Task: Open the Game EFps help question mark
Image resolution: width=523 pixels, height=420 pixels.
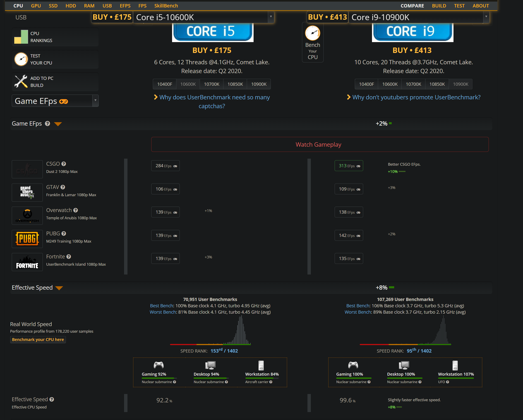Action: pyautogui.click(x=48, y=123)
